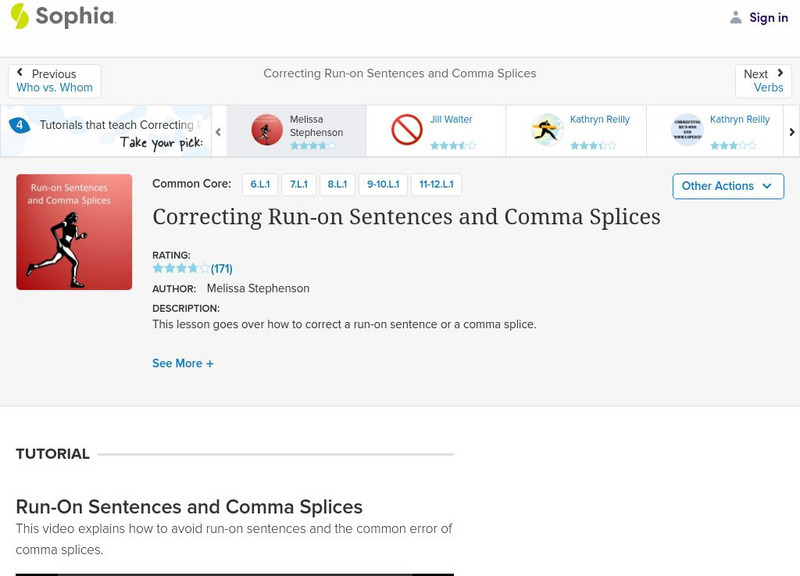Go to Previous lesson Who vs. Whom

[55, 81]
